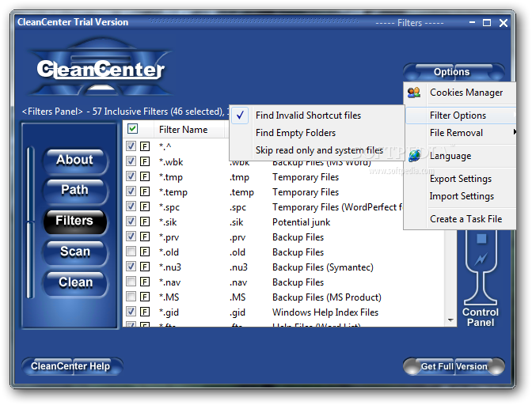
Task: Click the F icon beside *.nu3
Action: point(145,267)
